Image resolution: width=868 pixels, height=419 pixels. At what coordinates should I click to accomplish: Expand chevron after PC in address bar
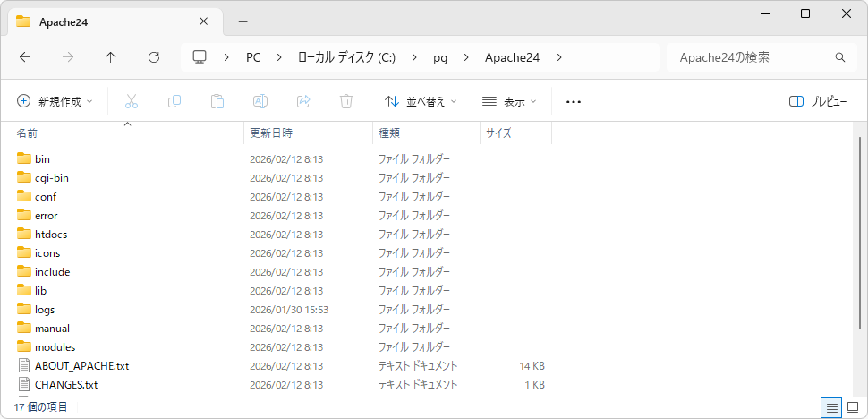pyautogui.click(x=278, y=57)
